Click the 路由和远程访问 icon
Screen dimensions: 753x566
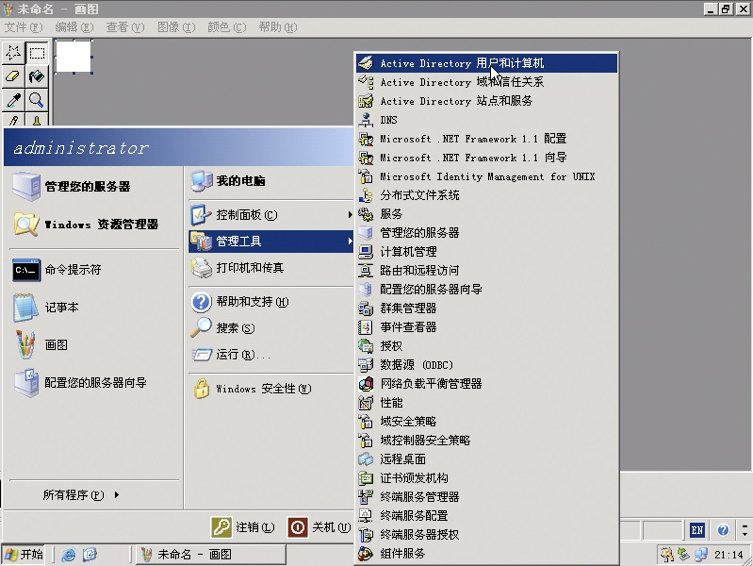pos(365,270)
